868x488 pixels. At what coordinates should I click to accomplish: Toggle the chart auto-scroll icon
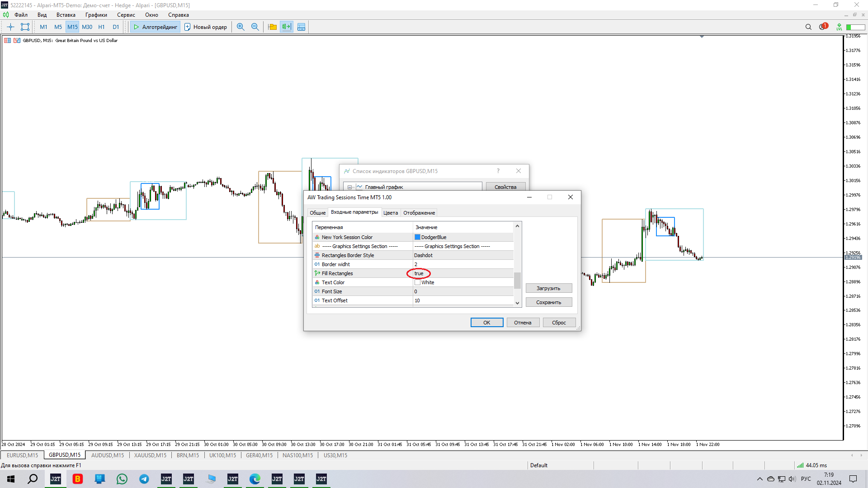coord(287,27)
